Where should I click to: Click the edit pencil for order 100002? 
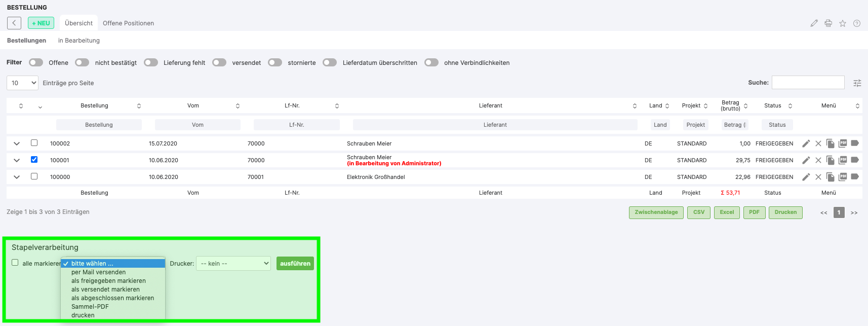tap(806, 143)
